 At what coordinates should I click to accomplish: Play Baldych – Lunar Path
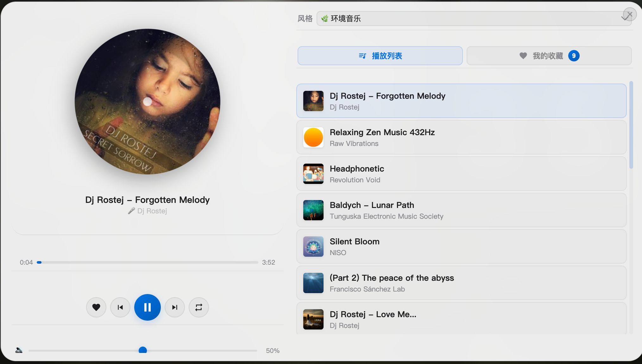(x=461, y=210)
